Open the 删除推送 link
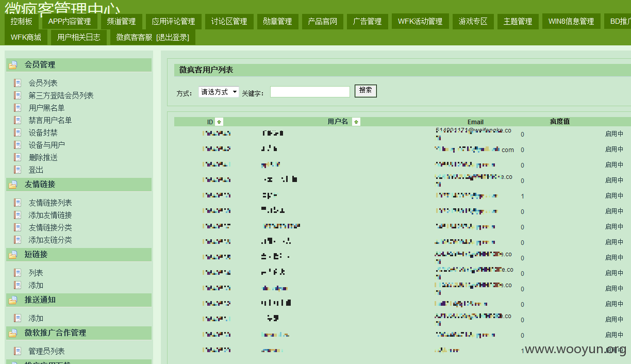This screenshot has height=364, width=631. coord(43,157)
